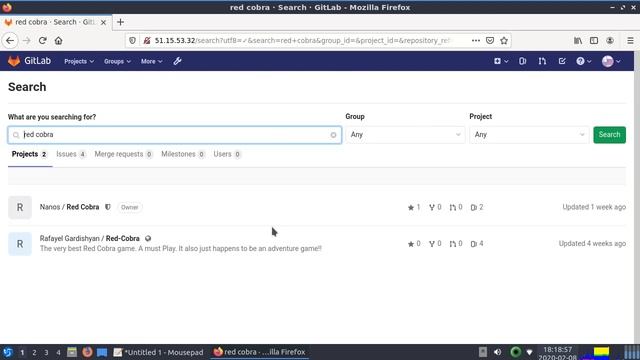Screen dimensions: 640x360
Task: Switch to Merge requests results tab
Action: [x=123, y=154]
